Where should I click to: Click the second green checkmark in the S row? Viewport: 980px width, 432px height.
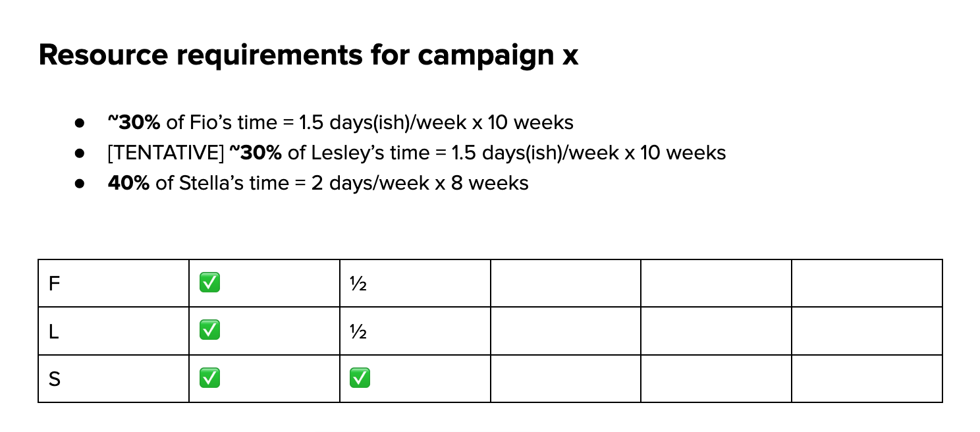[360, 378]
